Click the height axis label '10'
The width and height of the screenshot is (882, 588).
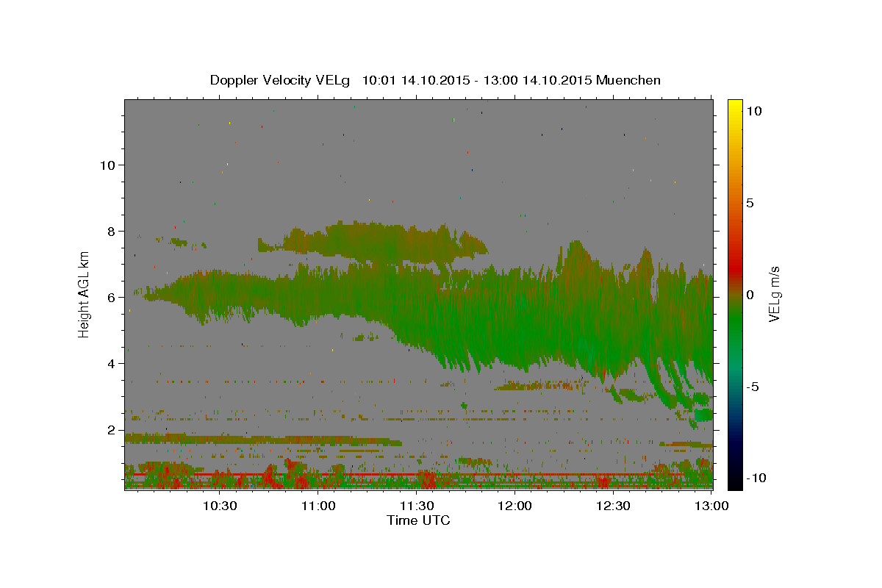tap(107, 165)
